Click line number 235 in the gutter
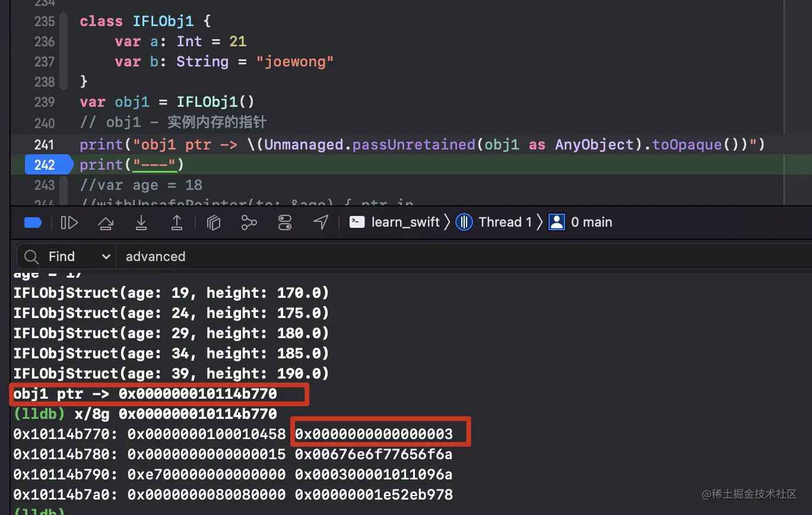This screenshot has height=515, width=812. point(45,21)
